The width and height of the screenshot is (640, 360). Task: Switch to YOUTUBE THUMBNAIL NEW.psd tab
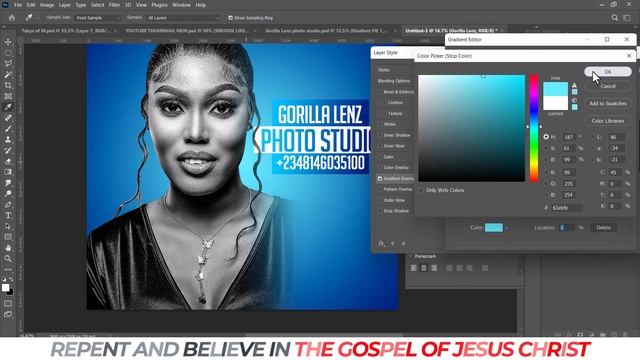[187, 31]
